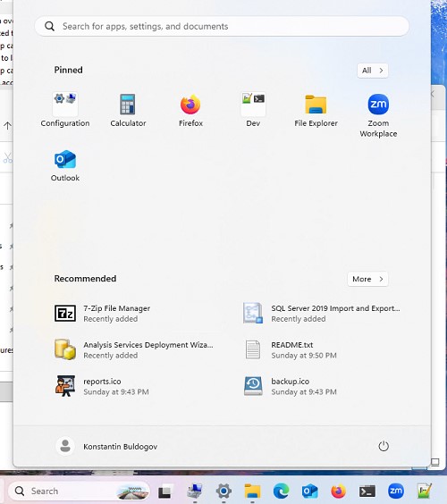Open Zoom from the taskbar
Image resolution: width=447 pixels, height=504 pixels.
[396, 491]
